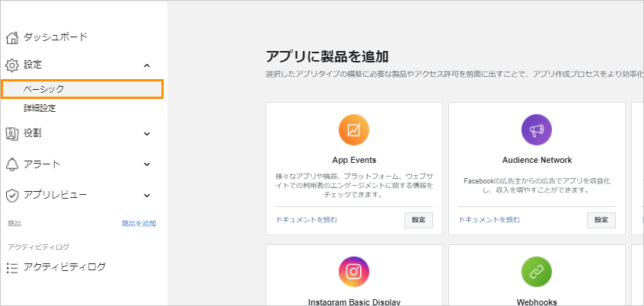Click 設定 button on App Events card

(x=419, y=220)
